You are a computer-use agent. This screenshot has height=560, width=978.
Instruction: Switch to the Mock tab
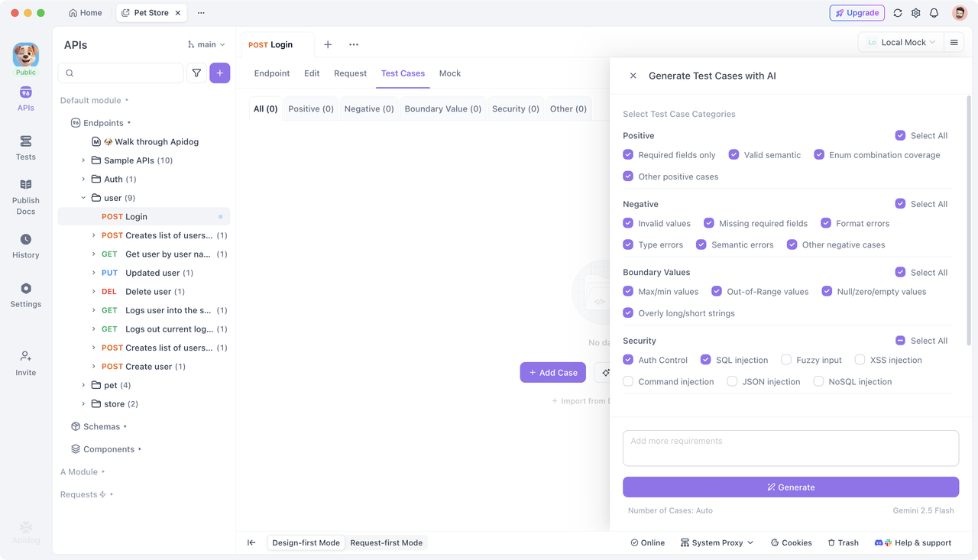[x=449, y=73]
